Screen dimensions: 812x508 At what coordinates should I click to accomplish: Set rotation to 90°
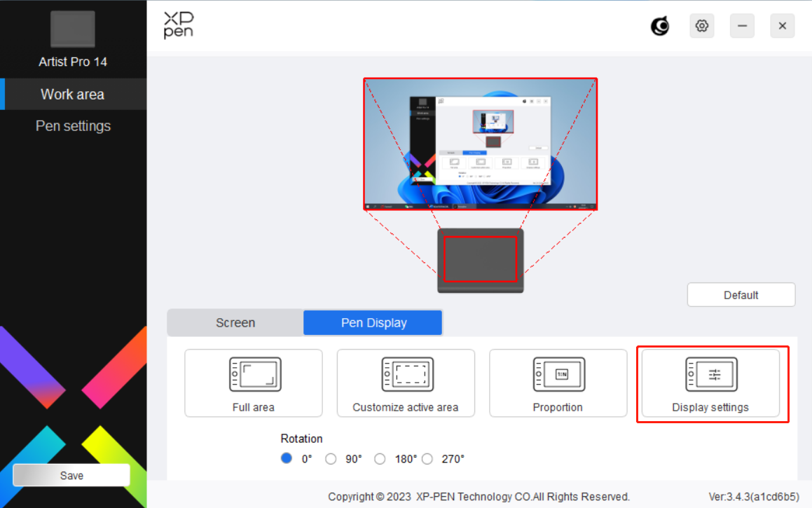click(331, 459)
